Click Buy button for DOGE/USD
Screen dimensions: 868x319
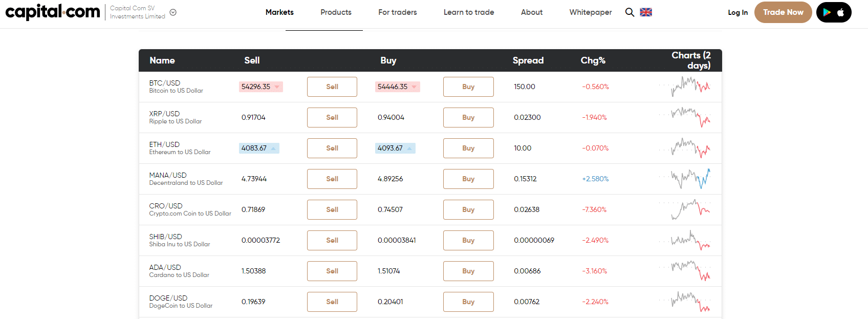[468, 302]
